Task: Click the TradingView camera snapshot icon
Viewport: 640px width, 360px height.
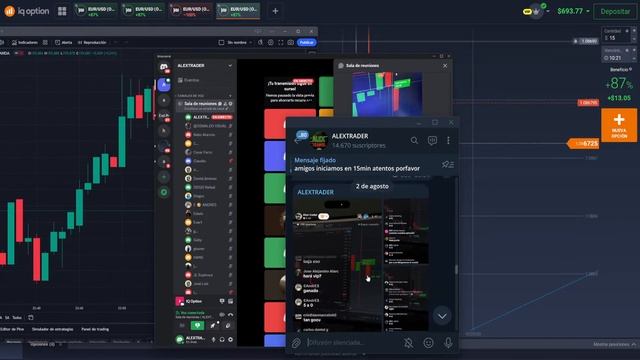Action: click(291, 42)
